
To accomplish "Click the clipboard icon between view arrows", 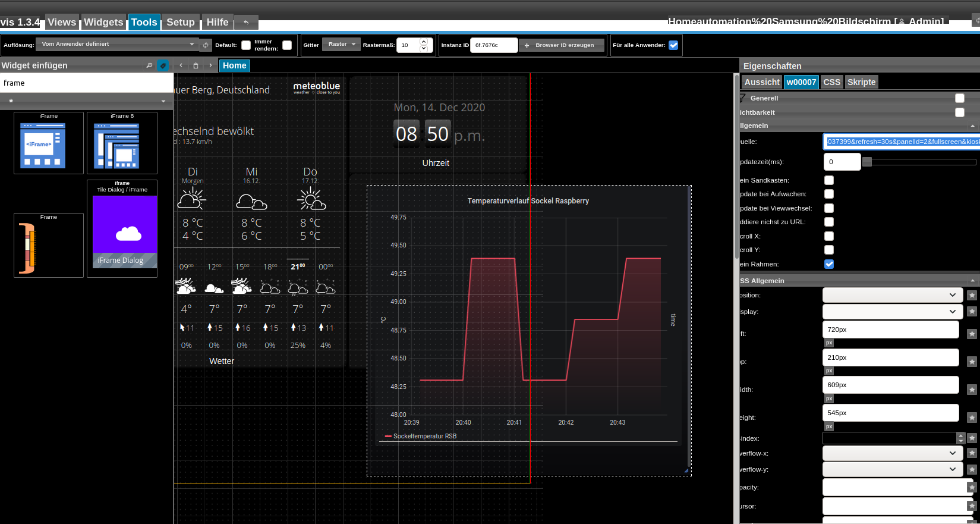I will tap(196, 65).
